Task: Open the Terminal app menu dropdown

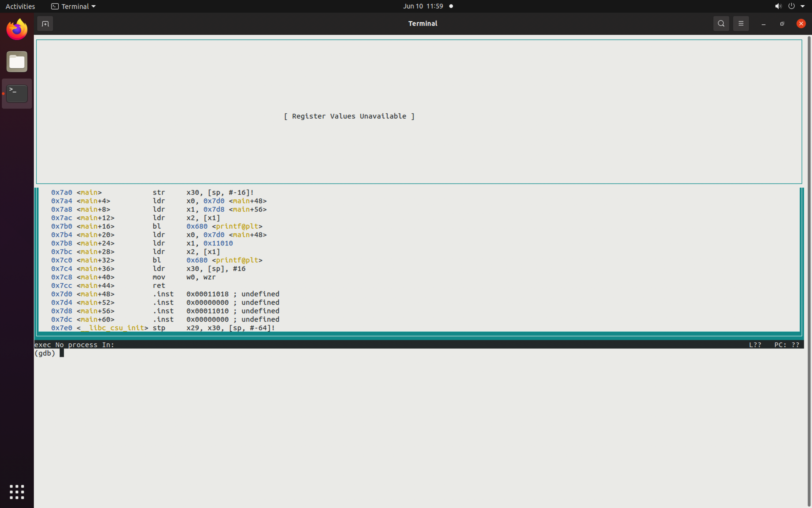Action: pyautogui.click(x=73, y=6)
